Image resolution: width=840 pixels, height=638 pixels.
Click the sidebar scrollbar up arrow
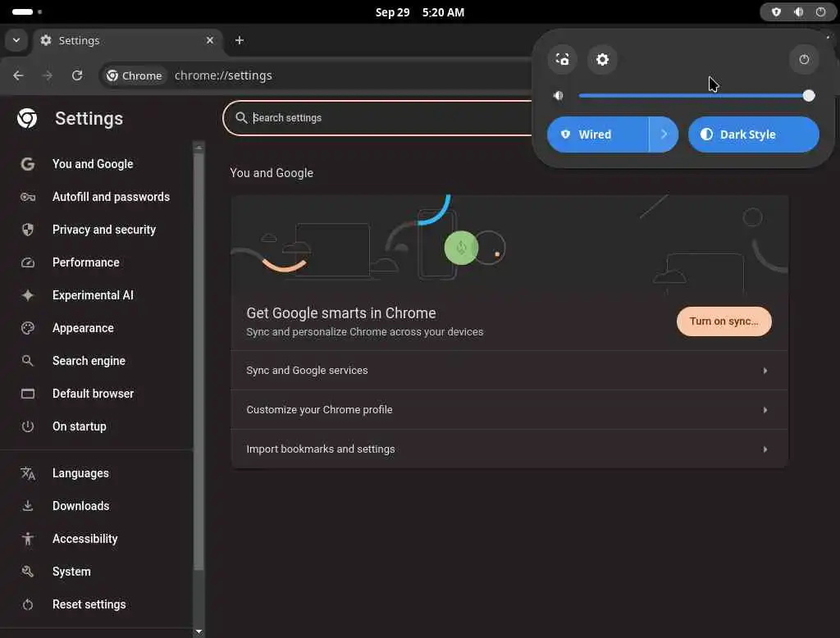199,147
